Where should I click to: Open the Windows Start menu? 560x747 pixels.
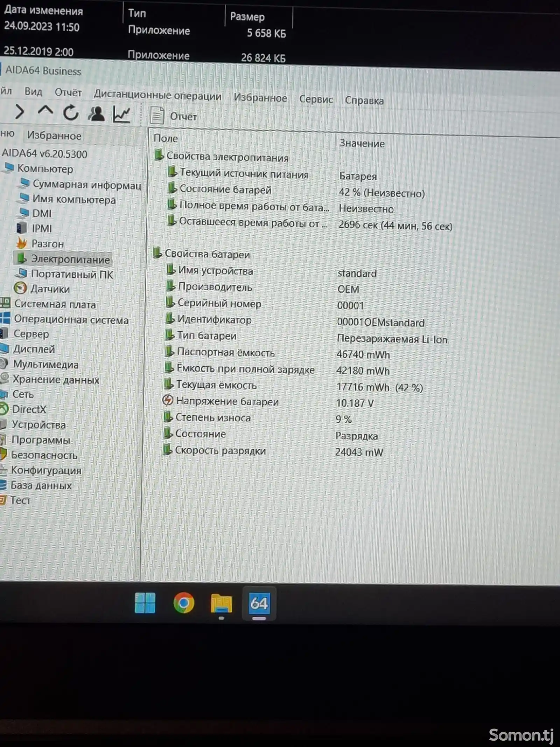[x=145, y=603]
